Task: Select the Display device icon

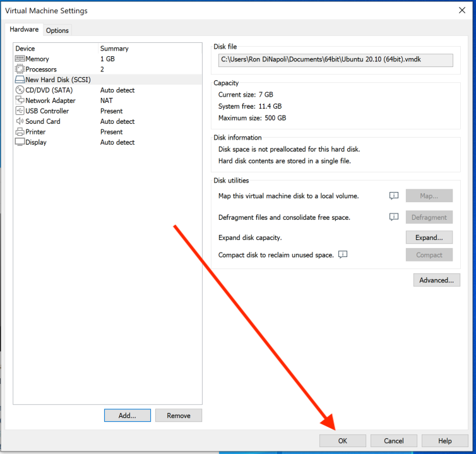Action: pyautogui.click(x=20, y=142)
